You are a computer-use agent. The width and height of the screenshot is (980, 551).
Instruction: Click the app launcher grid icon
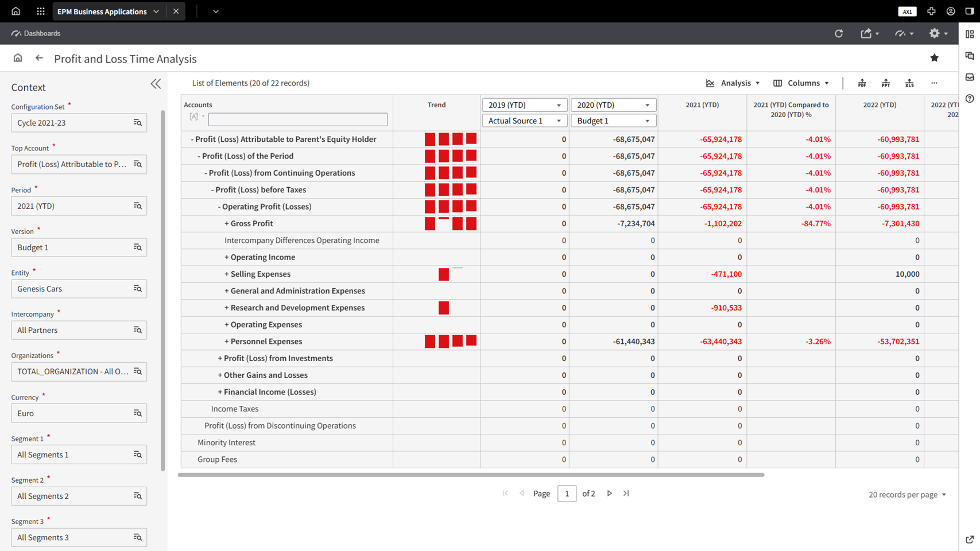(x=40, y=11)
